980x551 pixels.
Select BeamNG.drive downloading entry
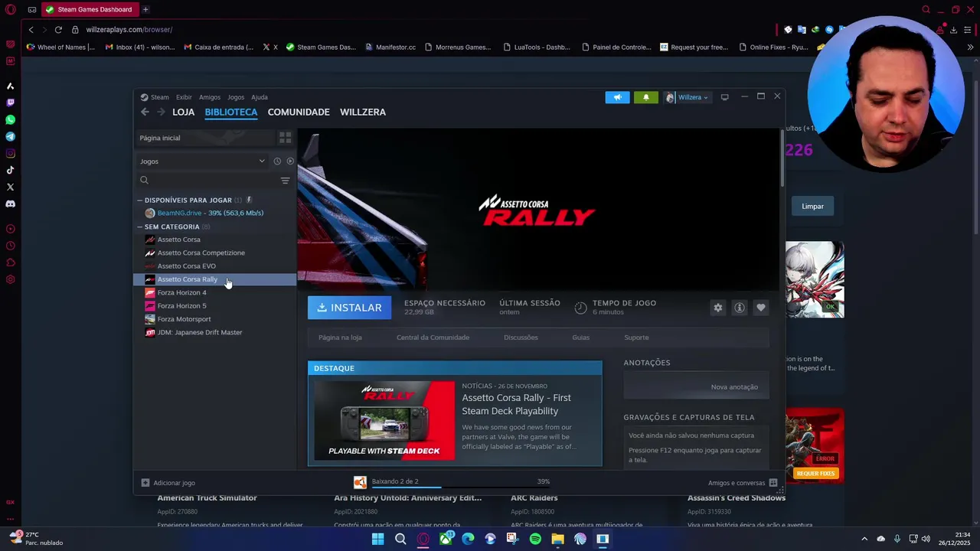215,213
